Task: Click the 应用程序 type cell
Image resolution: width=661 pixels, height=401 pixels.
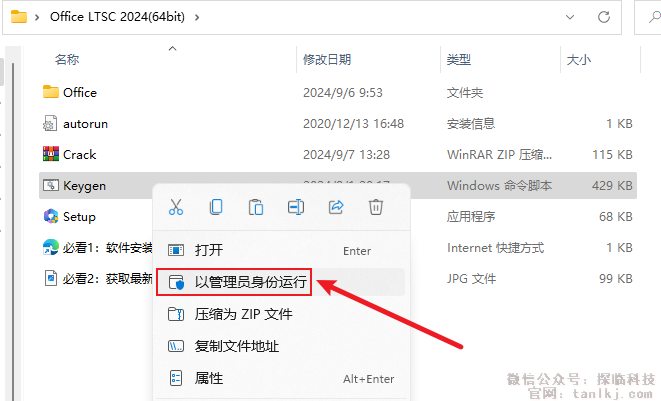Action: [x=470, y=217]
